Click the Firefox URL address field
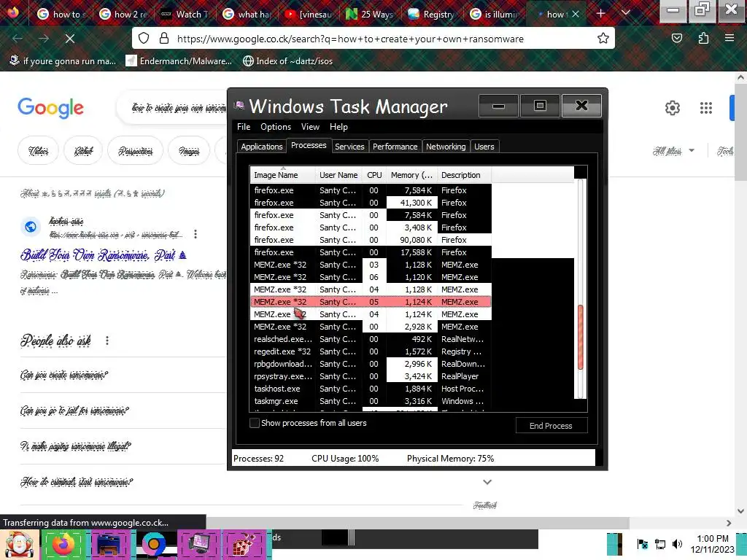The image size is (747, 560). [373, 39]
